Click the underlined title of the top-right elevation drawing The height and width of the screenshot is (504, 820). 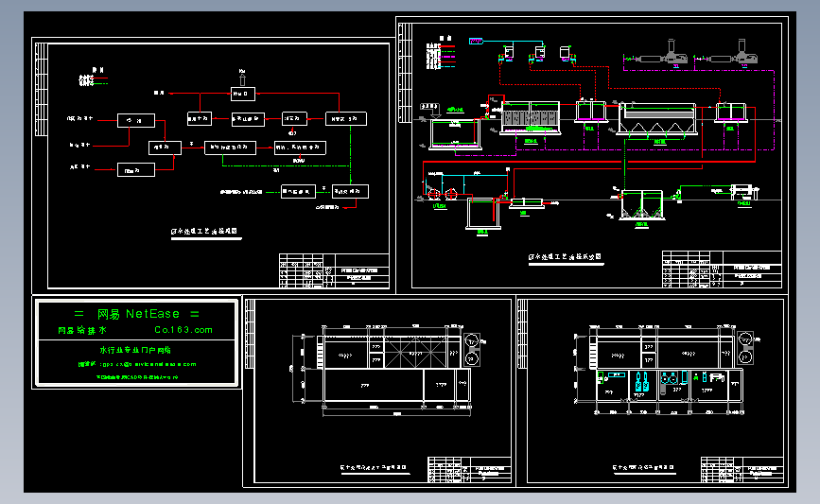565,258
